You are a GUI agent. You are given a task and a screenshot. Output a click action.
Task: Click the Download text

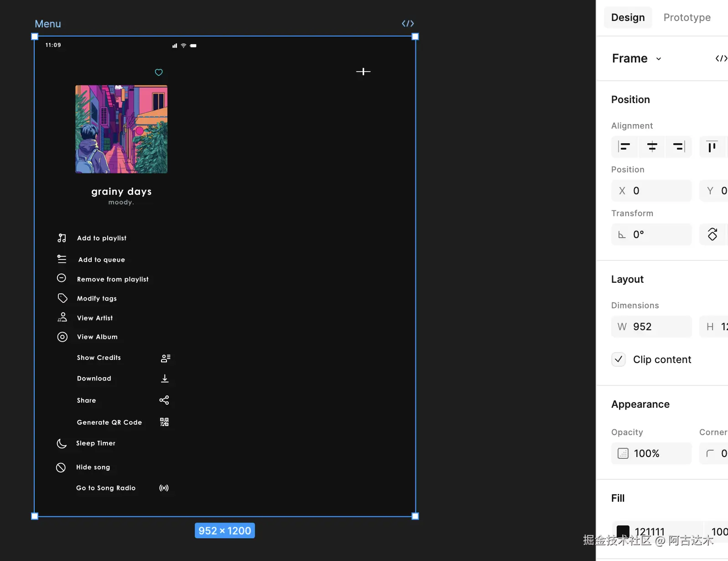point(94,379)
